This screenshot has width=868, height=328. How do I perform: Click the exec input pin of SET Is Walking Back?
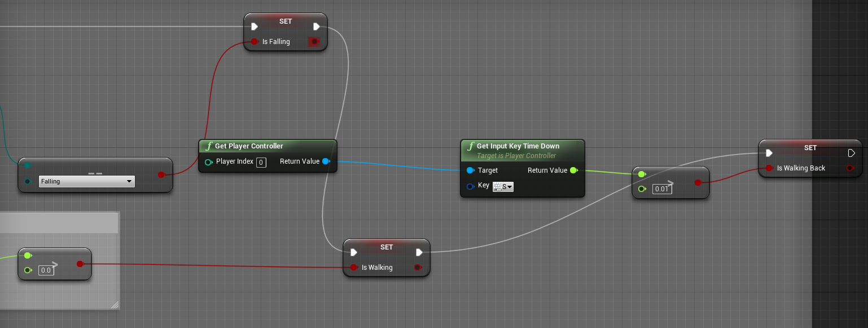[x=769, y=152]
